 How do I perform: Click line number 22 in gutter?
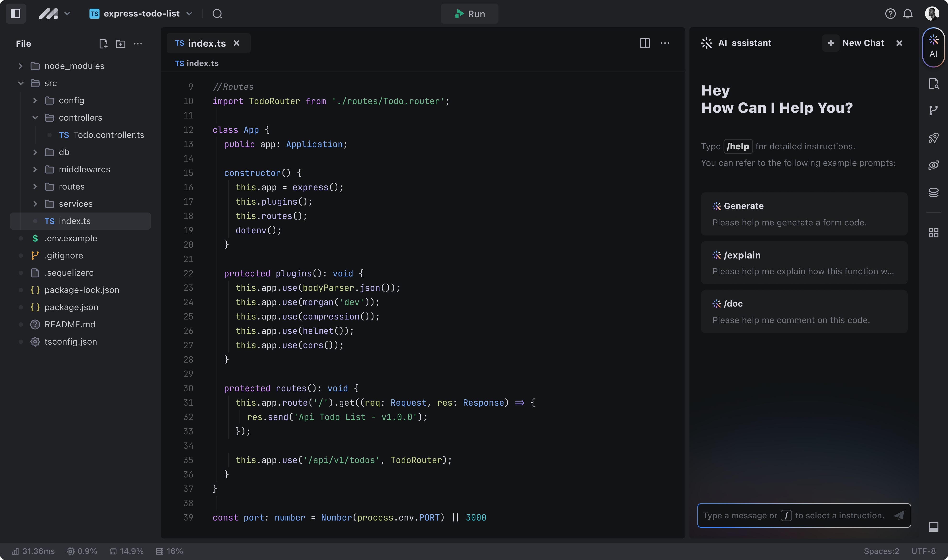pos(188,274)
